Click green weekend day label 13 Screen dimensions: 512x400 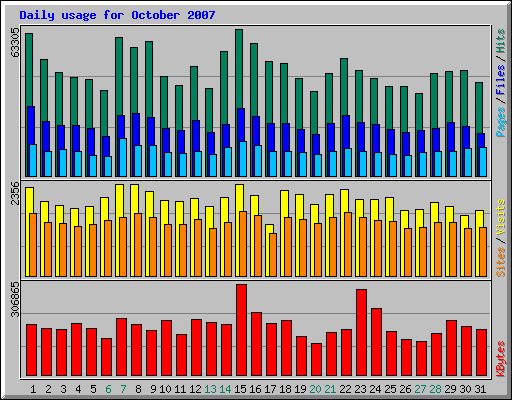(210, 389)
